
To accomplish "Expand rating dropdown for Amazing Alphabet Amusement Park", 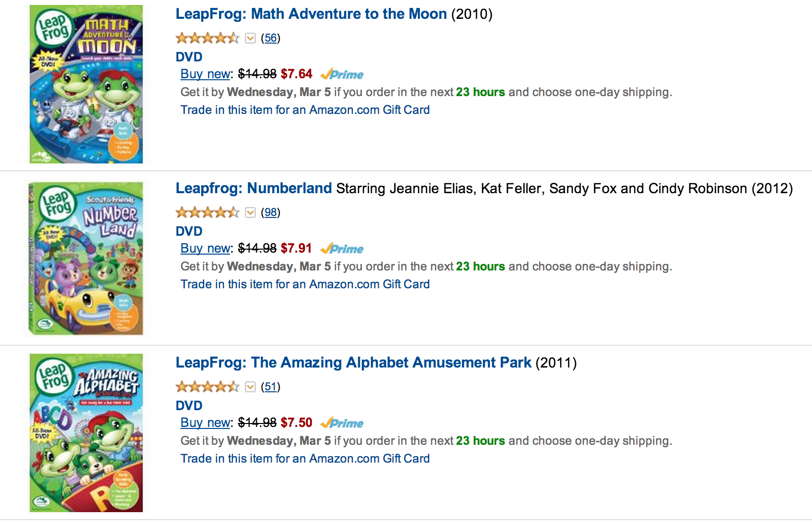I will (250, 387).
